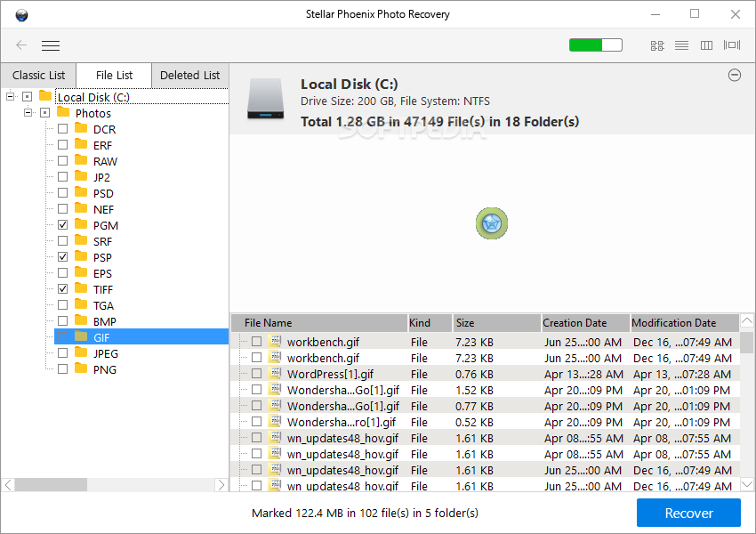Click the Photos folder icon
This screenshot has height=534, width=756.
[x=63, y=112]
